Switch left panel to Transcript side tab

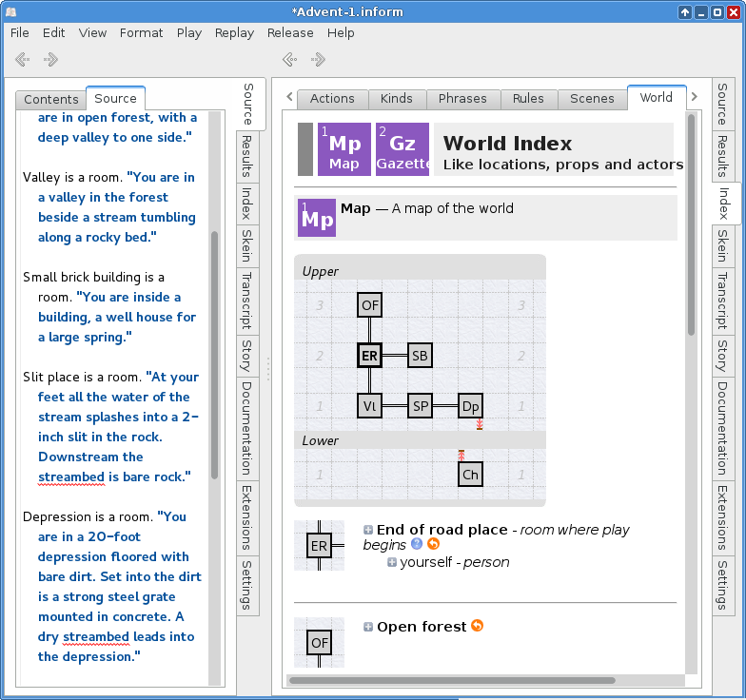tap(247, 301)
